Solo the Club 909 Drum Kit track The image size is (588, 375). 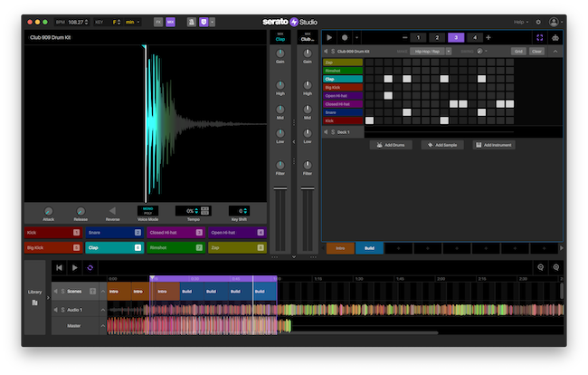[333, 51]
